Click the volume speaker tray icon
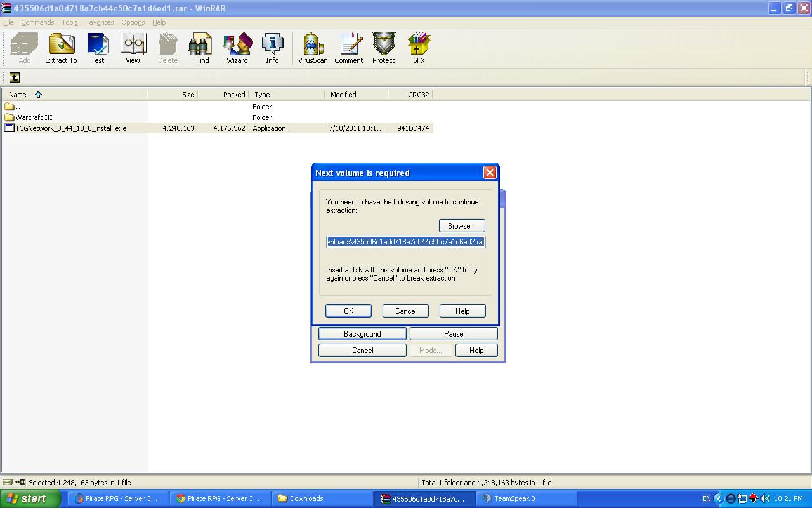The image size is (812, 508). pyautogui.click(x=765, y=499)
